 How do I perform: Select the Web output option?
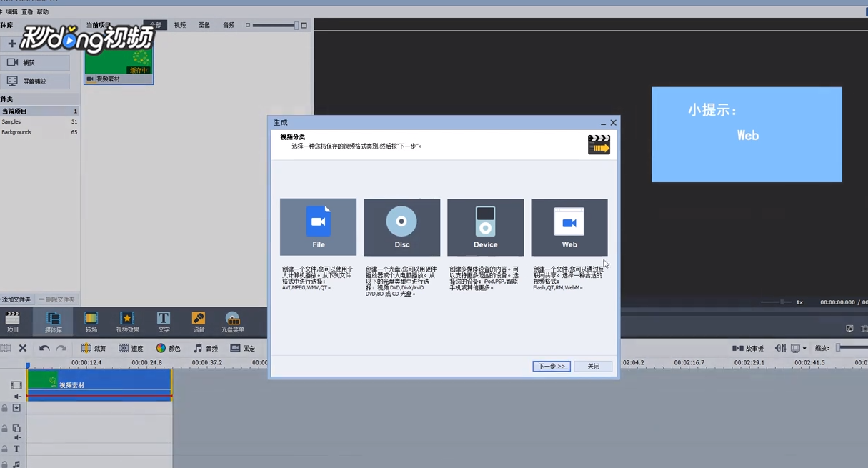[569, 226]
